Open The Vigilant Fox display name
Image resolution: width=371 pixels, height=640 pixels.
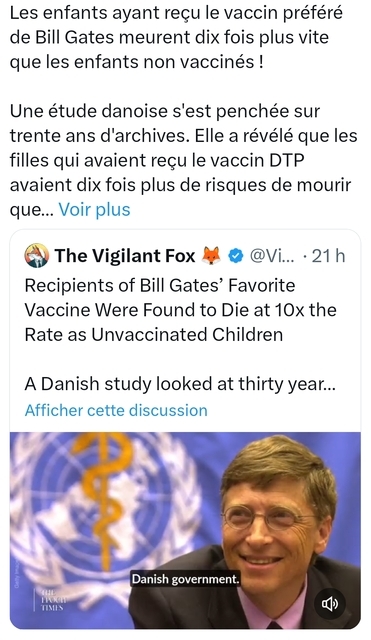click(x=125, y=256)
